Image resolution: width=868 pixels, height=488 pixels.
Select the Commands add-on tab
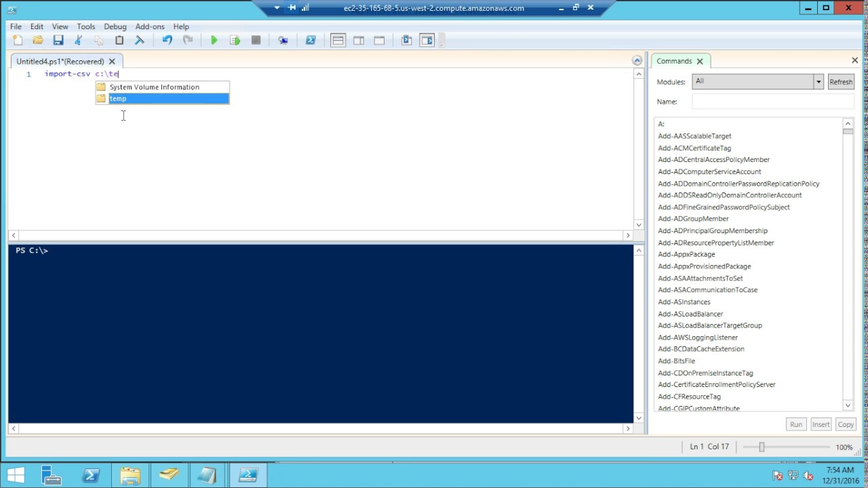(674, 61)
